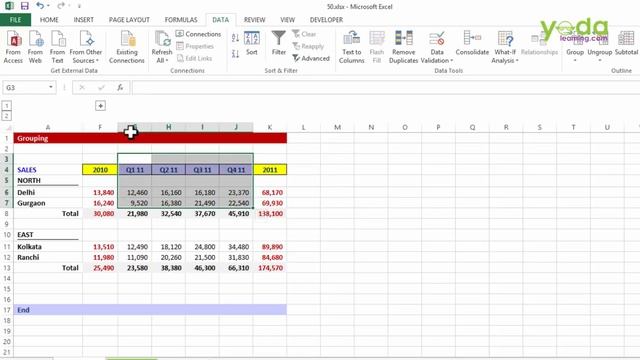Click cell with value 138,100

click(x=270, y=213)
